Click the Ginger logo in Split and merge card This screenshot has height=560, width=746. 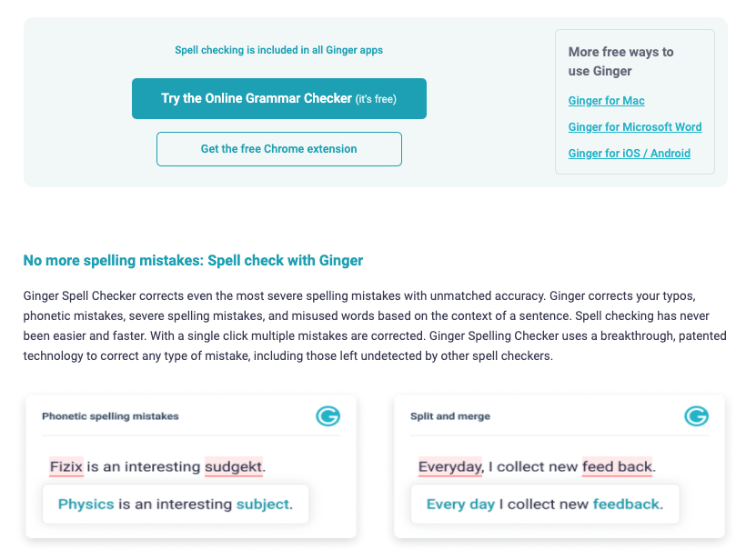pos(697,416)
